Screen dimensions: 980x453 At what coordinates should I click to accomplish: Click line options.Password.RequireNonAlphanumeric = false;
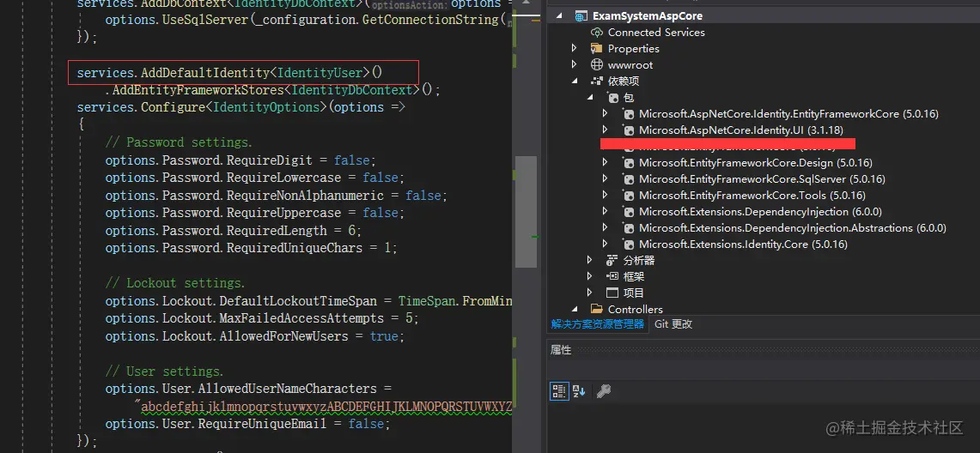coord(277,196)
